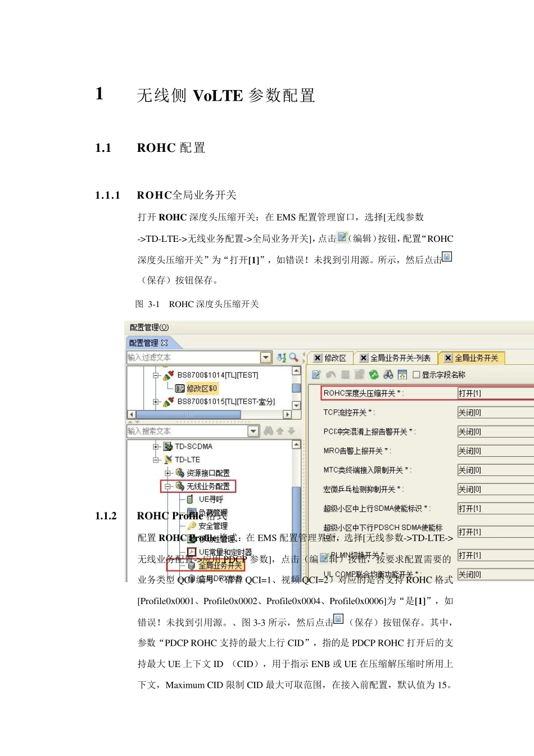Open the 宏微乒乓检测抑制开关 value field
Screen dimensions: 534x756
pyautogui.click(x=496, y=489)
